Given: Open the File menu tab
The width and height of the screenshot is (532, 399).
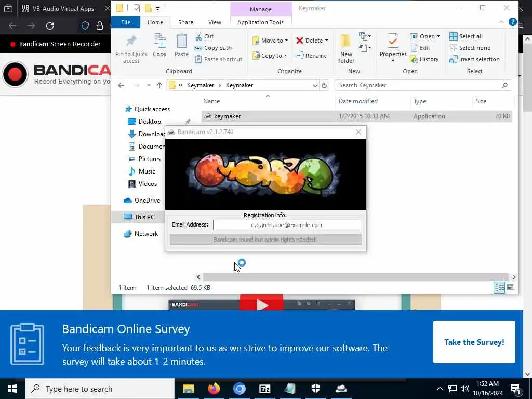Looking at the screenshot, I should [126, 22].
